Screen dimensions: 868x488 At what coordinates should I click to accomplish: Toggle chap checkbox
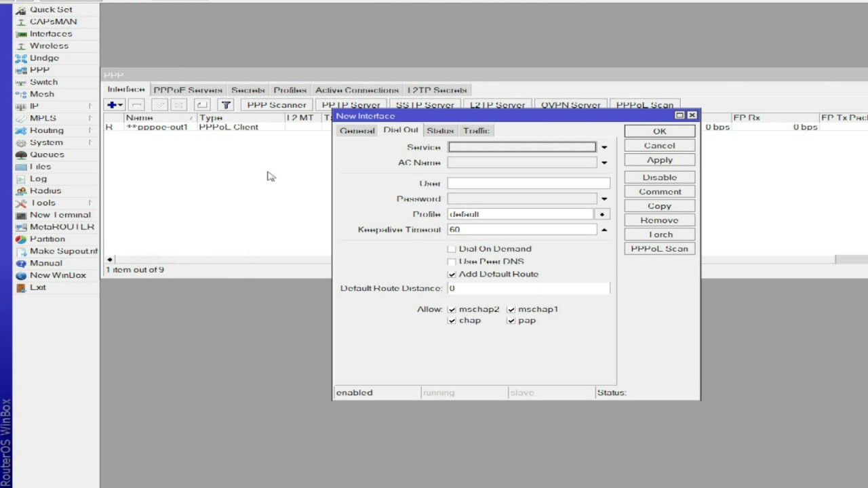452,321
